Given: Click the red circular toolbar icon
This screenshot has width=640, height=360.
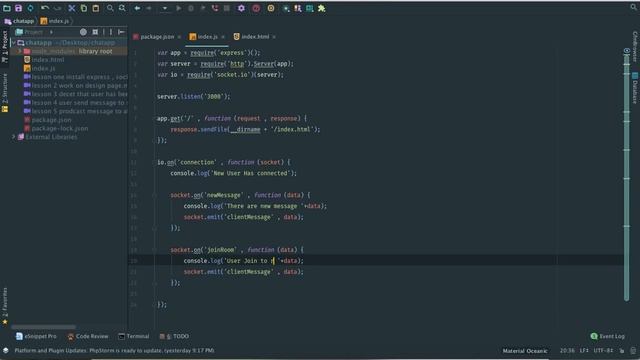Looking at the screenshot, I should (x=256, y=8).
